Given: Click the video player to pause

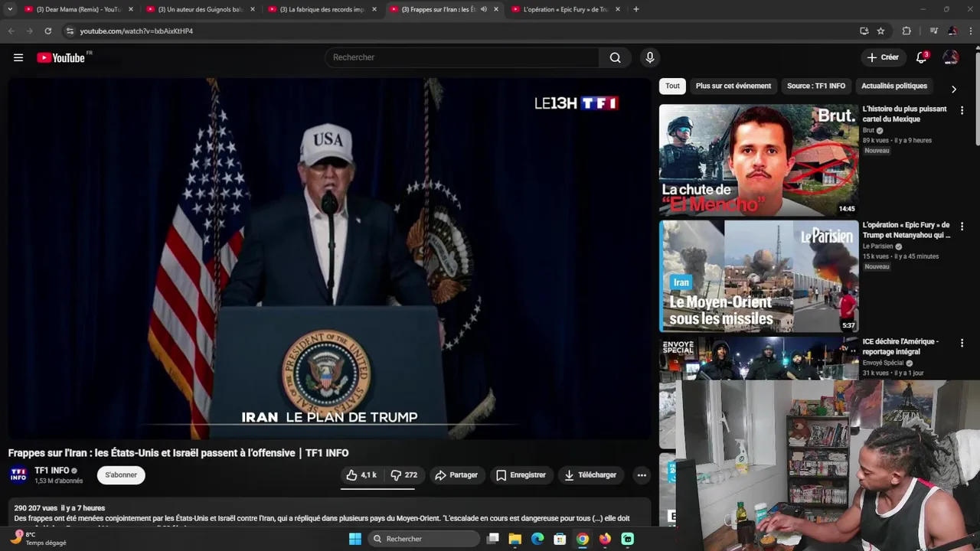Looking at the screenshot, I should click(328, 259).
